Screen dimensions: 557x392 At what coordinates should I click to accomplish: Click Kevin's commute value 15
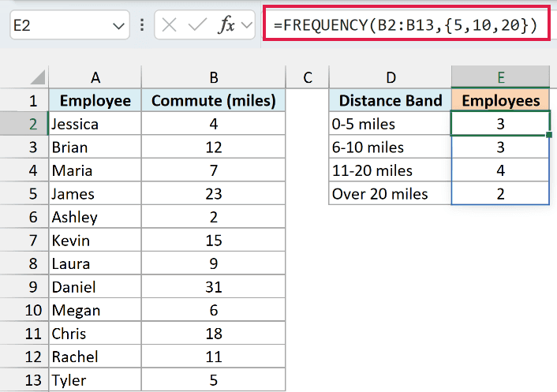(x=214, y=241)
